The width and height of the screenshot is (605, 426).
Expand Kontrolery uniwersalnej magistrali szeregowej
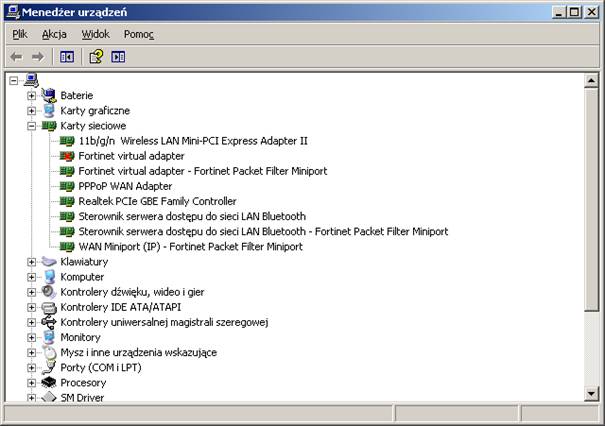tap(32, 322)
